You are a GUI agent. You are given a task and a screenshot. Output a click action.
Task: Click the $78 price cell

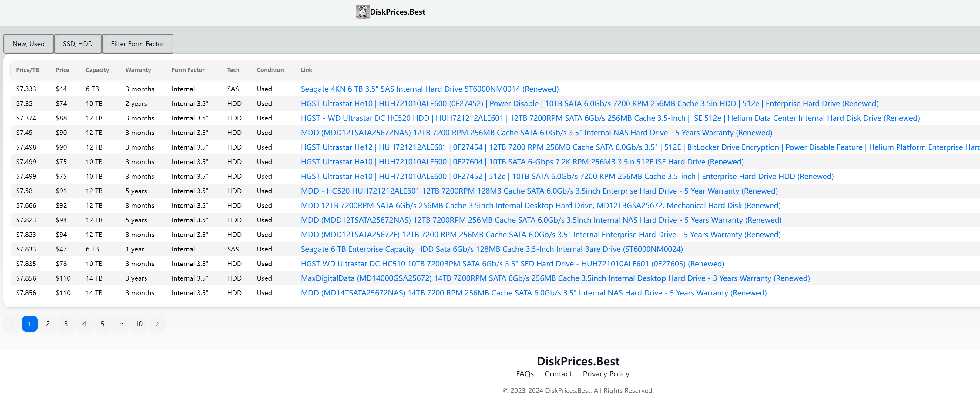coord(61,264)
